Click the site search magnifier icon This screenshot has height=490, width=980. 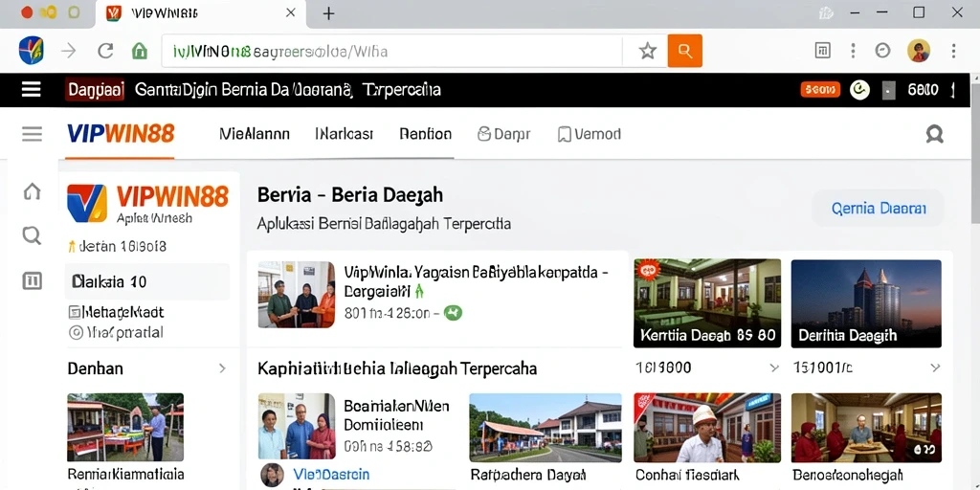tap(934, 134)
